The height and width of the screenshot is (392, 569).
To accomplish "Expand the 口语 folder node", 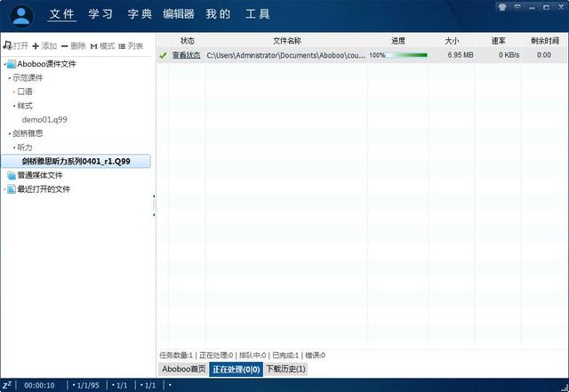I will tap(14, 92).
